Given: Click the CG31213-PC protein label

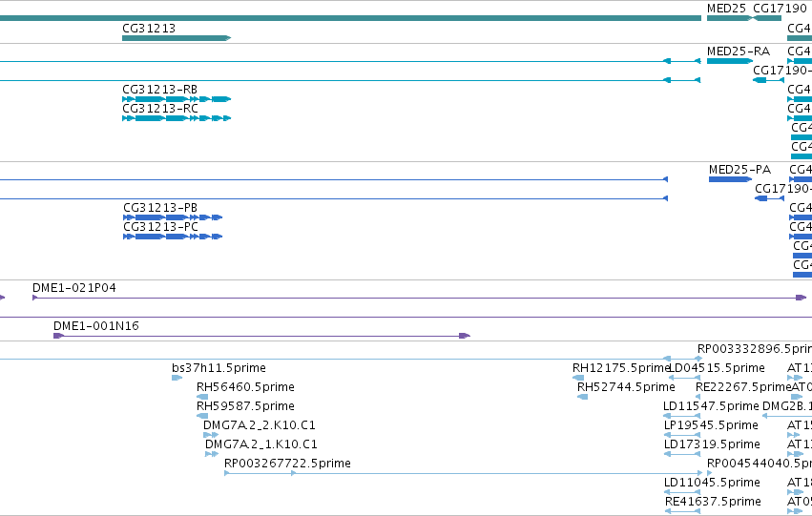Looking at the screenshot, I should [x=160, y=227].
